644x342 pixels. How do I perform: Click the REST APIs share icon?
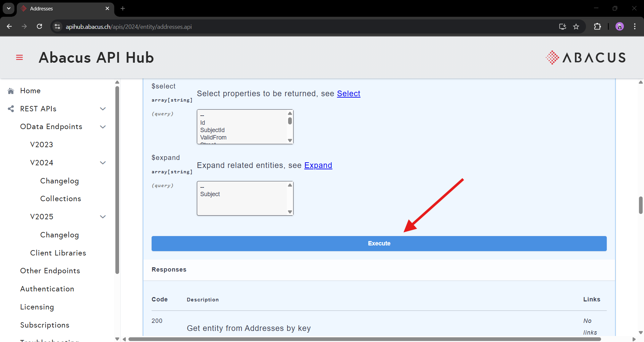click(11, 109)
